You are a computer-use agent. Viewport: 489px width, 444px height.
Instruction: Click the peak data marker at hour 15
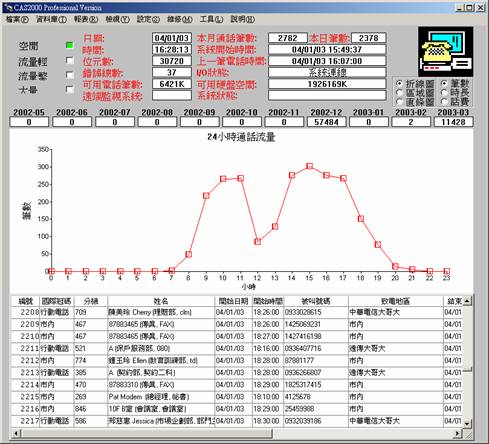pyautogui.click(x=309, y=166)
